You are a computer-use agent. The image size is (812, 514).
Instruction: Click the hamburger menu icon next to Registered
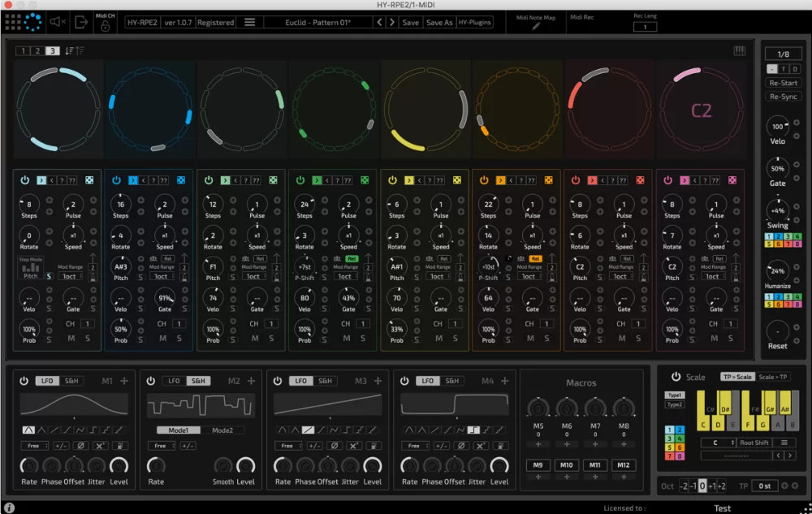point(248,22)
